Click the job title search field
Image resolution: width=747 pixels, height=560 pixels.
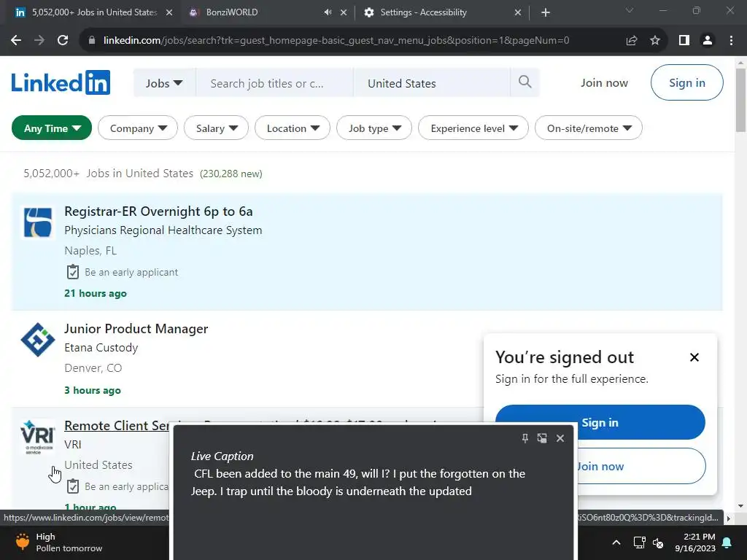[x=274, y=83]
